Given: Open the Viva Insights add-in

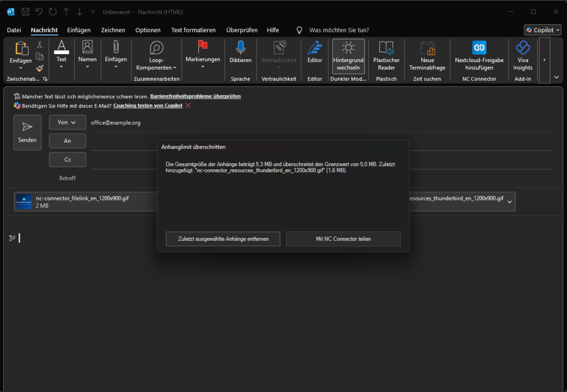Looking at the screenshot, I should click(x=523, y=56).
